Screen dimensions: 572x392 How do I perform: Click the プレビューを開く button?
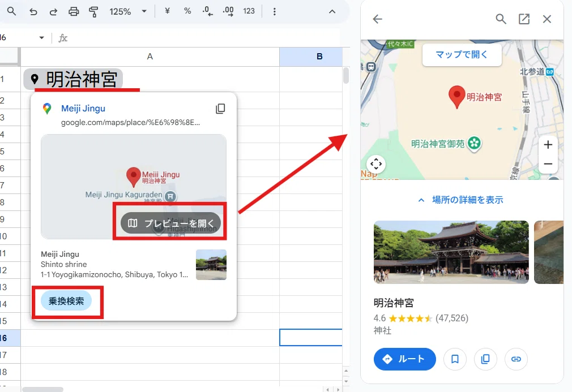coord(170,223)
